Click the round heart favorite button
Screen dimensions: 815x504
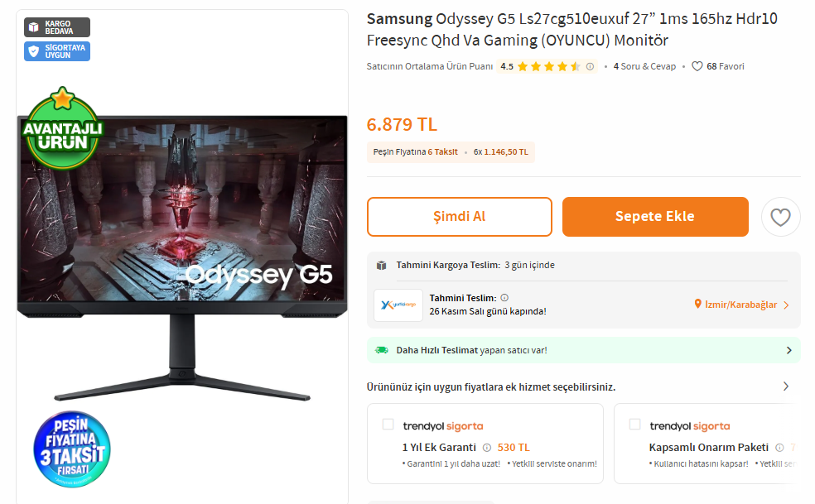[x=780, y=217]
